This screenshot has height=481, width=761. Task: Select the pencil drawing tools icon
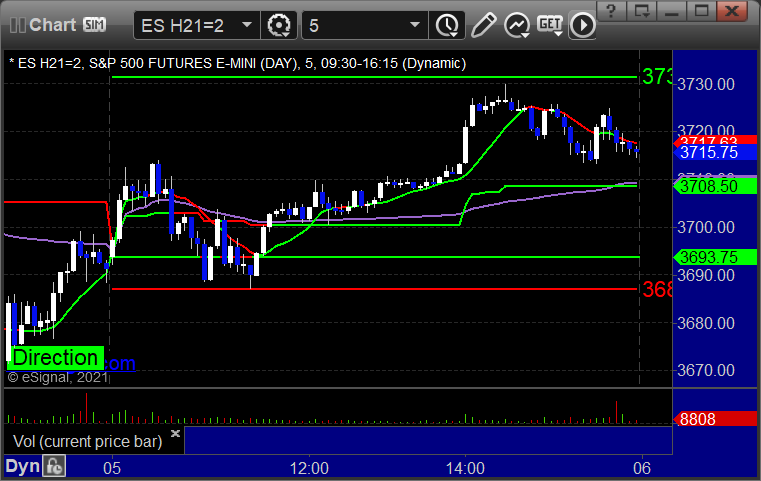click(483, 25)
